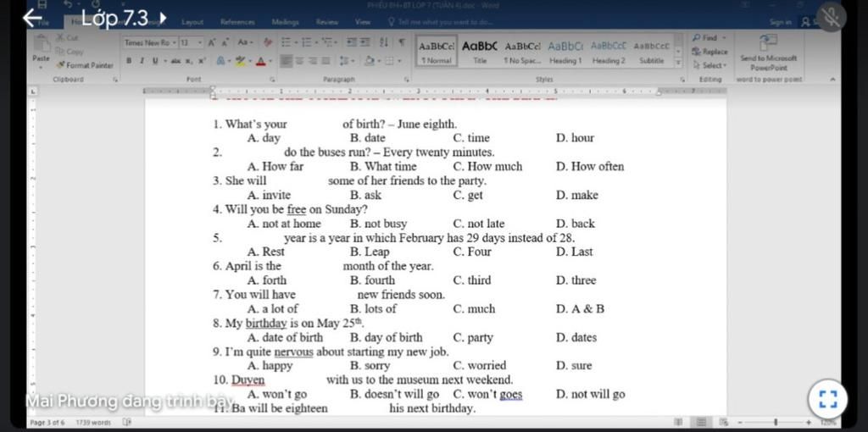Click the Decrease Indent icon
Viewport: 868px width, 432px height.
pyautogui.click(x=352, y=42)
